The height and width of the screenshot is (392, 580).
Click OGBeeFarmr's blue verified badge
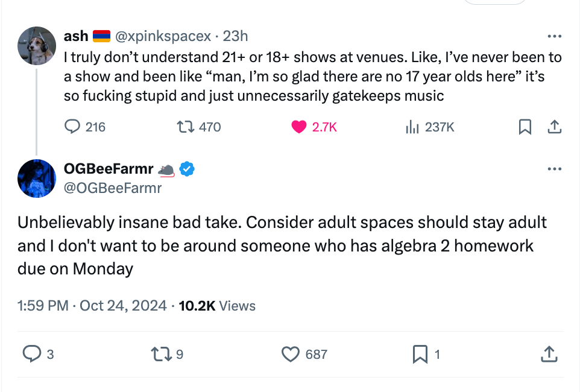click(x=188, y=169)
